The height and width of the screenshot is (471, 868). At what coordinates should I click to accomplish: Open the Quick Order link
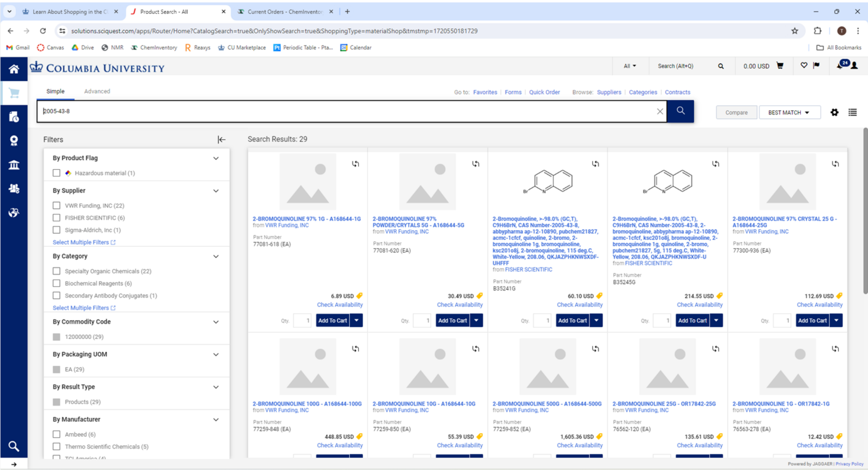coord(545,92)
